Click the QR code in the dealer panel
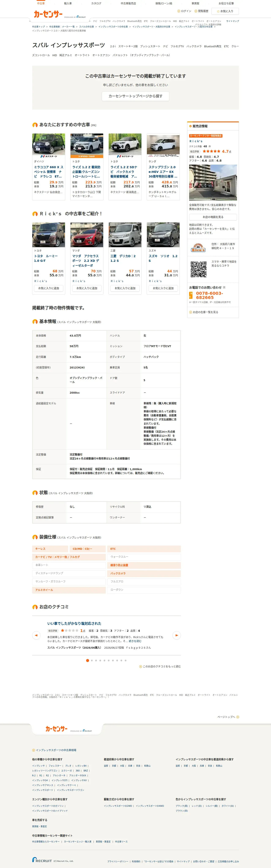This screenshot has width=271, height=868. click(x=199, y=269)
